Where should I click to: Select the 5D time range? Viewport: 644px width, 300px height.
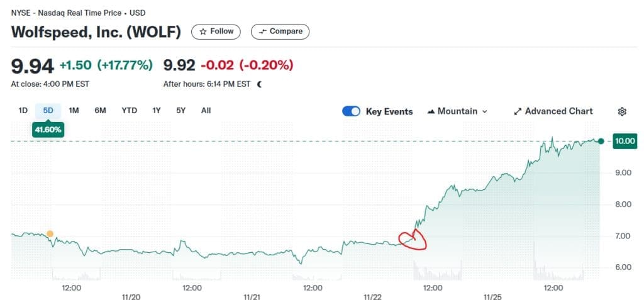click(48, 111)
